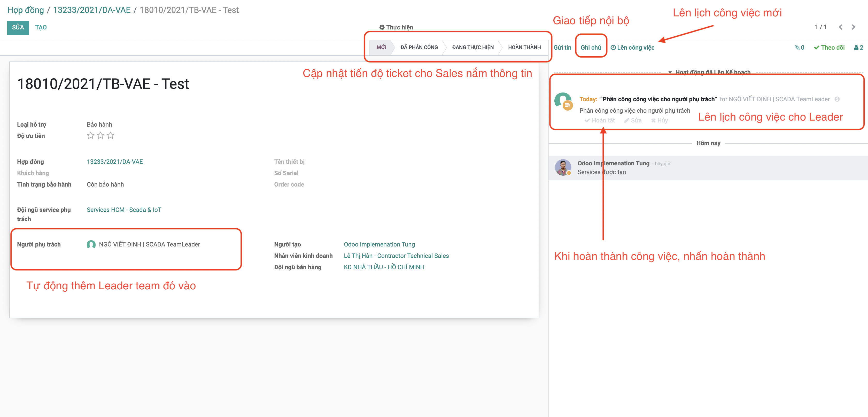Image resolution: width=868 pixels, height=417 pixels.
Task: Click the first priority star
Action: (x=90, y=136)
